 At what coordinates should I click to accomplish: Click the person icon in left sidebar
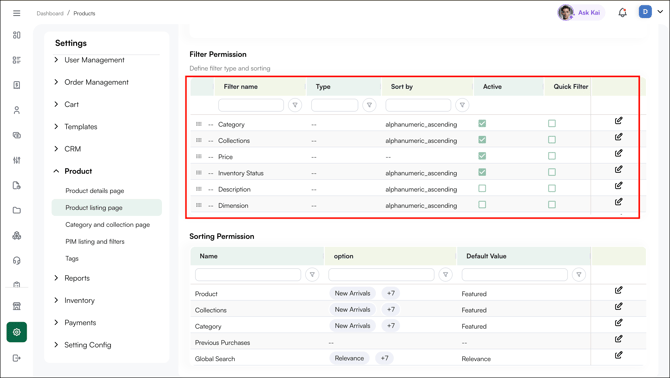pyautogui.click(x=17, y=110)
